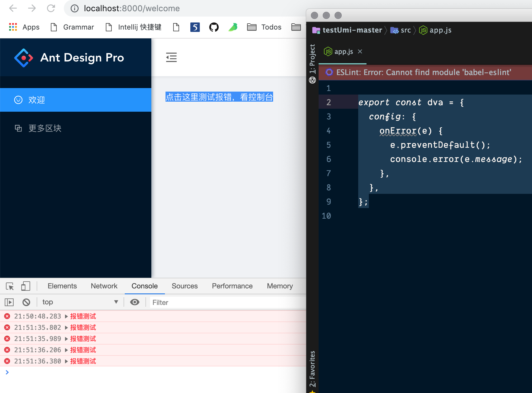Image resolution: width=532 pixels, height=393 pixels.
Task: Switch to the Memory tab
Action: tap(280, 286)
